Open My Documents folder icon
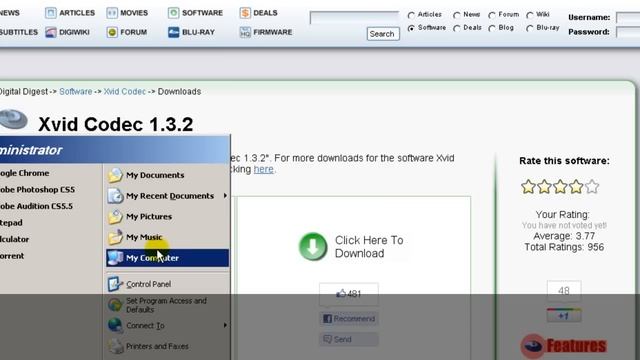Image resolution: width=640 pixels, height=360 pixels. click(x=115, y=175)
